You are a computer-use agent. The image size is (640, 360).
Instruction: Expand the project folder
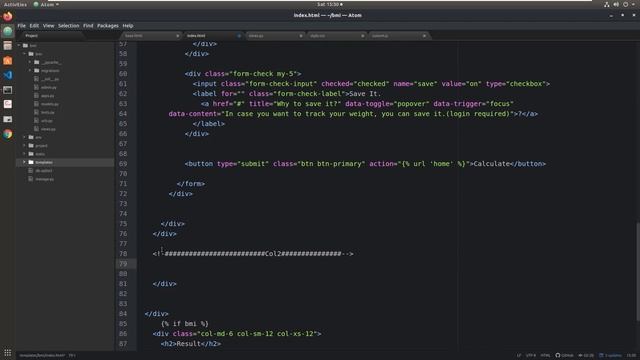click(x=24, y=146)
